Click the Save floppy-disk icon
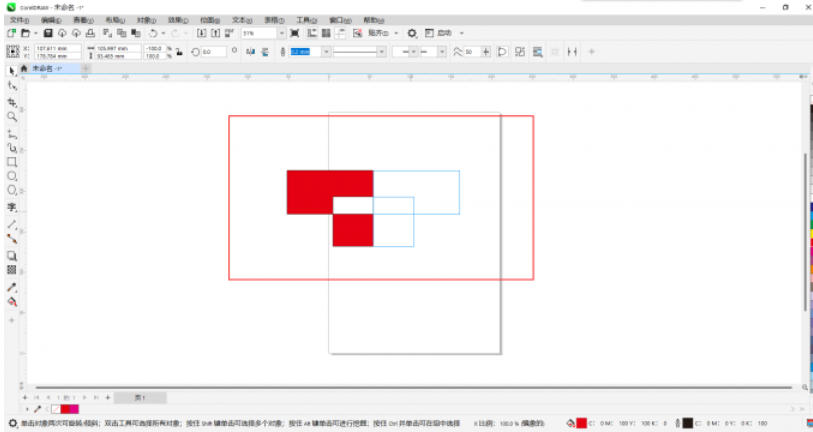Screen dimensions: 813x432 coord(48,33)
